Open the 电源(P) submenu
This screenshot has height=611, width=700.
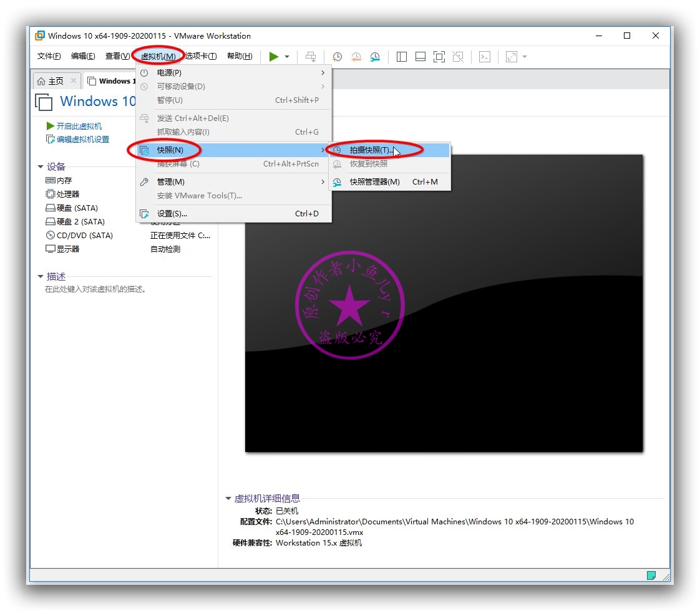234,73
